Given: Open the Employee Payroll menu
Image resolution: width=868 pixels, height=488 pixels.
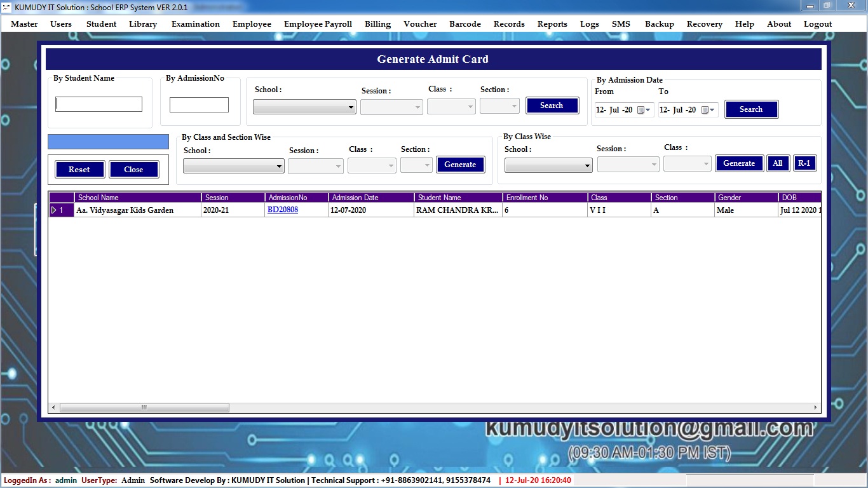Looking at the screenshot, I should (318, 24).
